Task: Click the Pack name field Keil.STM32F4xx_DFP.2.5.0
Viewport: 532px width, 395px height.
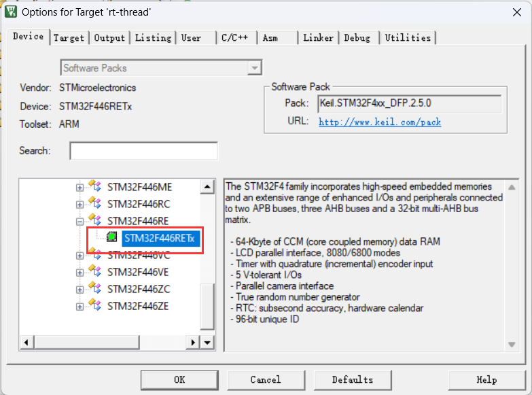Action: tap(410, 103)
